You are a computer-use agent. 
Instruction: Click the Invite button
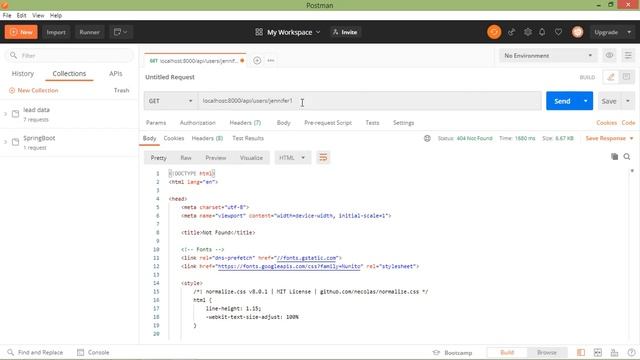click(345, 32)
